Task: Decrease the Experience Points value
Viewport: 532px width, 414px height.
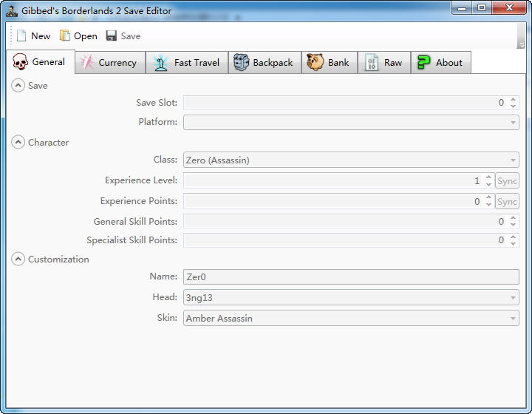Action: click(x=488, y=205)
